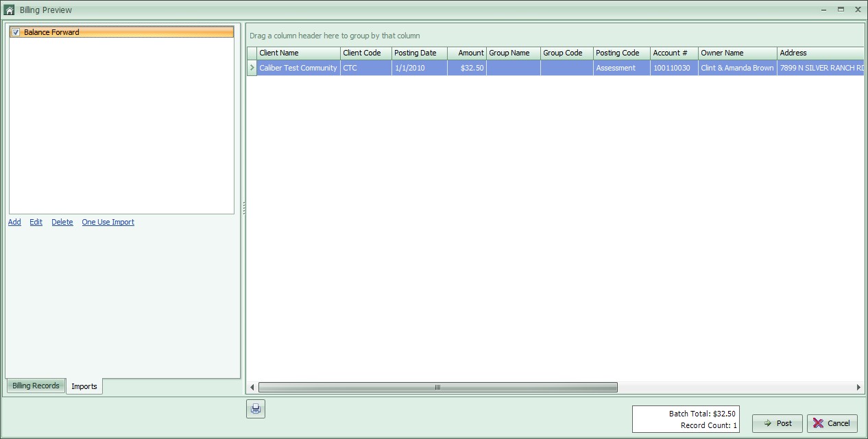Post the billing batch

tap(777, 423)
